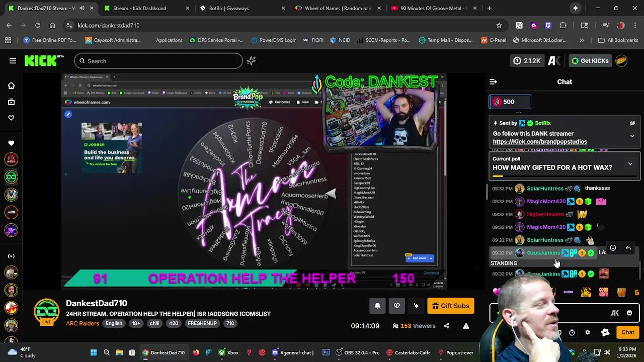
Task: Click the English language tag
Action: coord(114,324)
